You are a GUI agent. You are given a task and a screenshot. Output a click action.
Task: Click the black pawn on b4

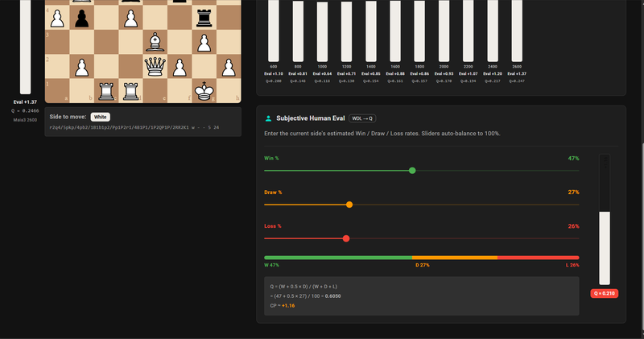tap(81, 16)
